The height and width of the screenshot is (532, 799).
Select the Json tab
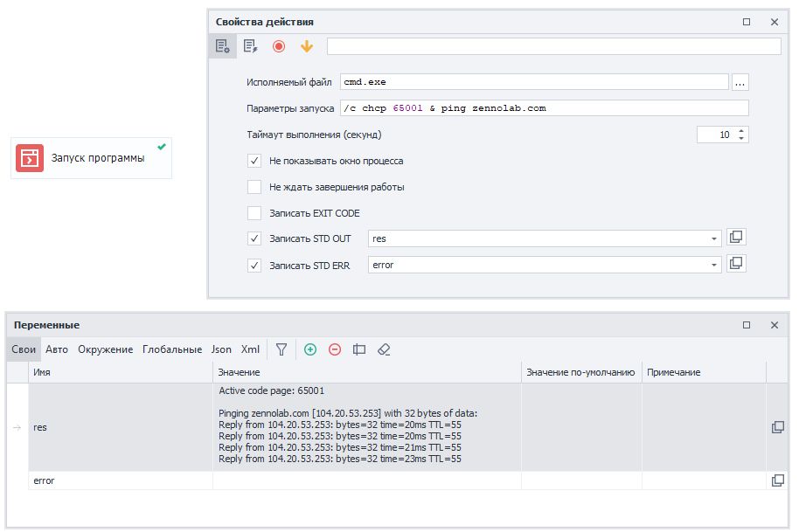(x=221, y=349)
